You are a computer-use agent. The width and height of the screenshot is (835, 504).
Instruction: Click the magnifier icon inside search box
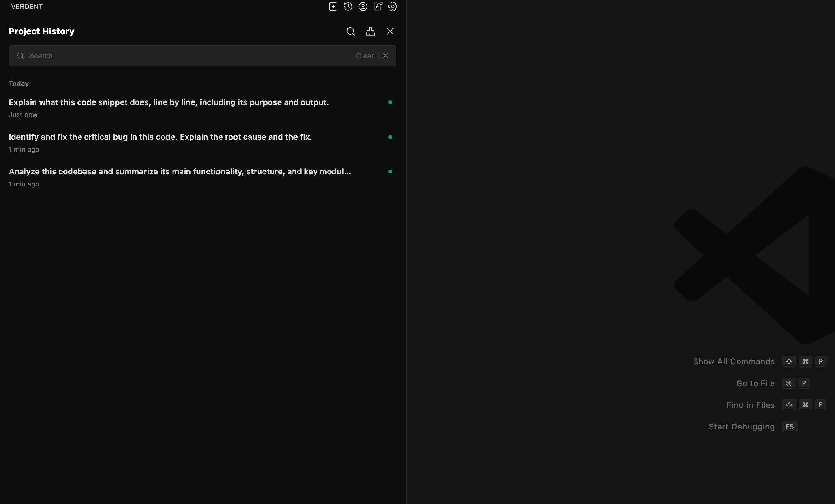pyautogui.click(x=20, y=56)
